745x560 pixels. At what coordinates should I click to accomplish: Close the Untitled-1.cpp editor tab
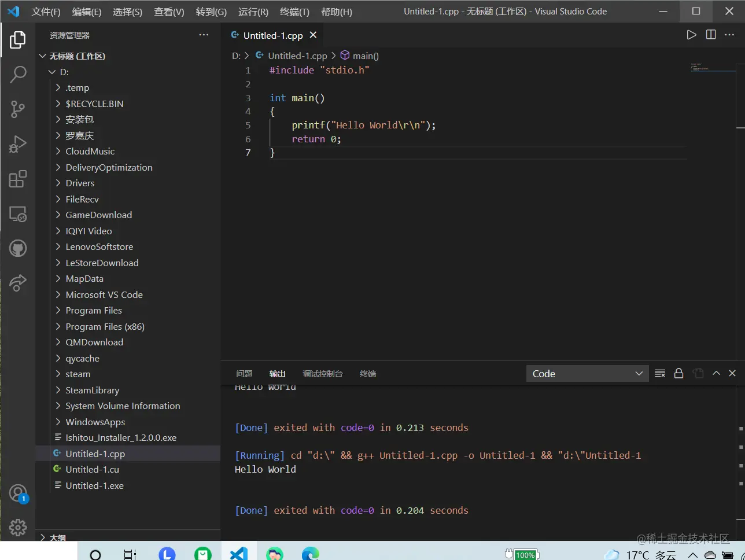313,35
